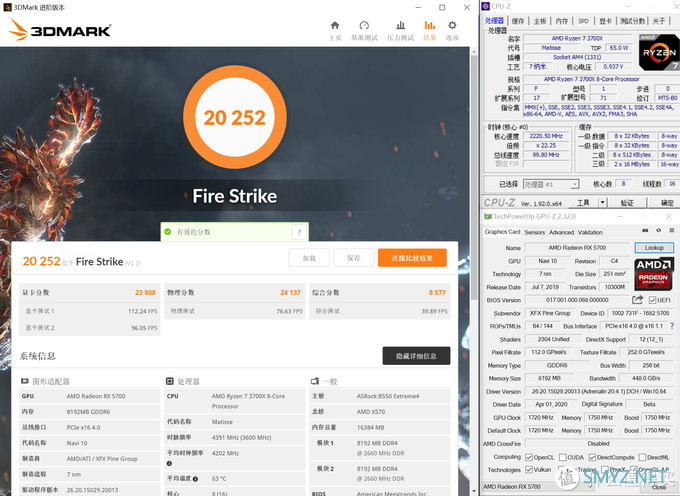The height and width of the screenshot is (496, 680).
Task: Click the GPU-Z Close button
Action: 658,487
